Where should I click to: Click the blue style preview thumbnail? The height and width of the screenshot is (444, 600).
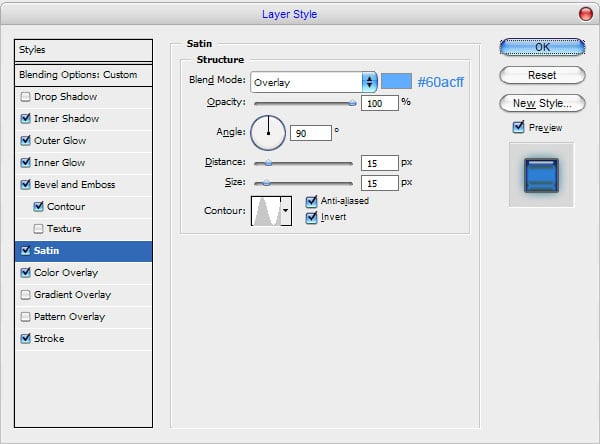(541, 173)
